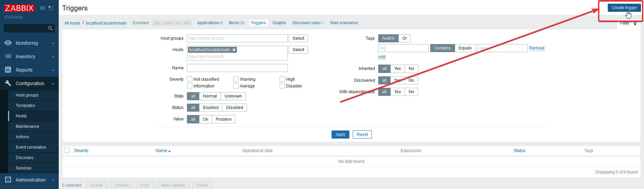The height and width of the screenshot is (189, 644).
Task: Open Templates in the Configuration submenu
Action: 26,106
